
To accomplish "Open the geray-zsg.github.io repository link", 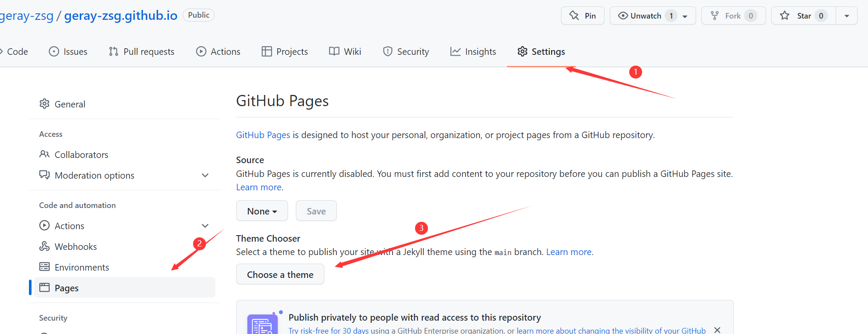I will (x=121, y=16).
